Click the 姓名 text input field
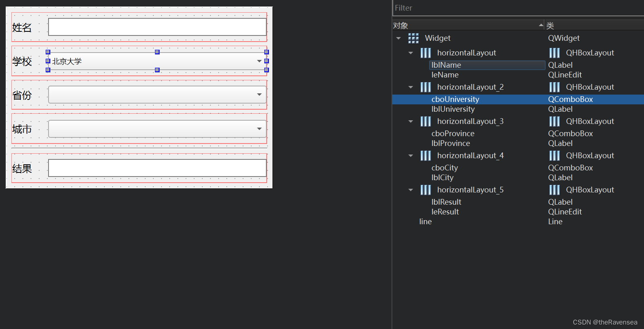This screenshot has height=329, width=644. coord(157,27)
